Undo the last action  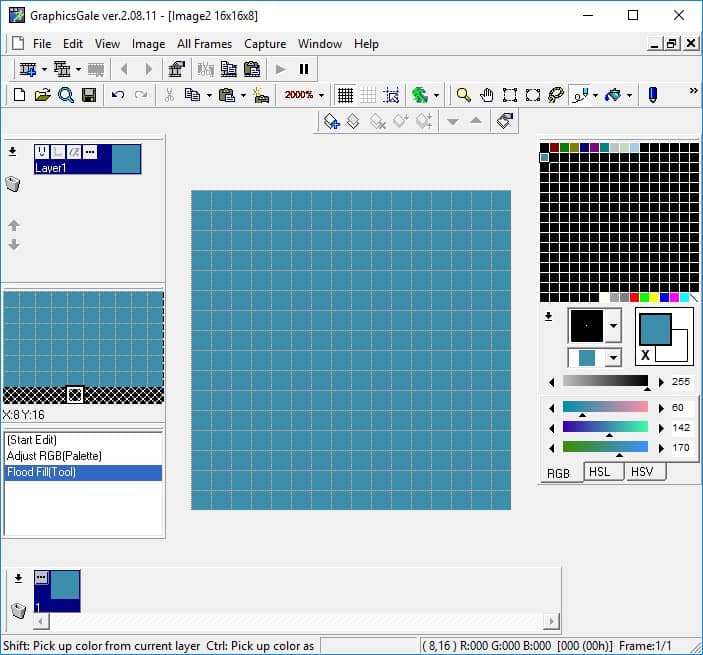(x=118, y=95)
